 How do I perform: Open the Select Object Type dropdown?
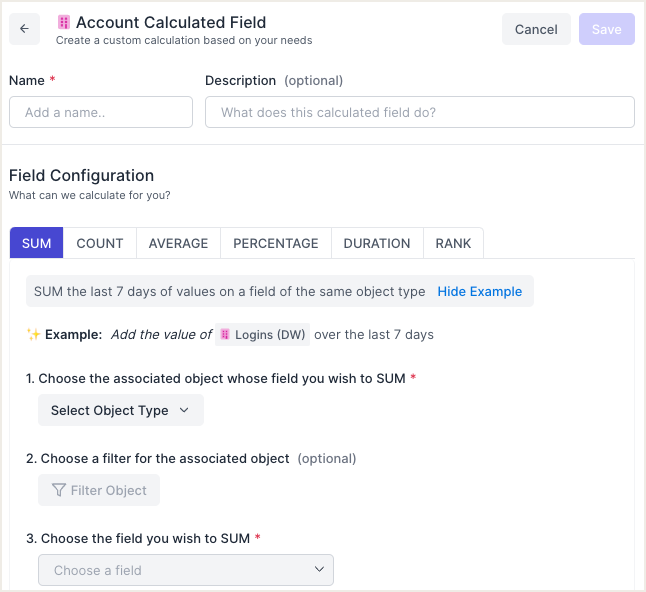coord(121,410)
